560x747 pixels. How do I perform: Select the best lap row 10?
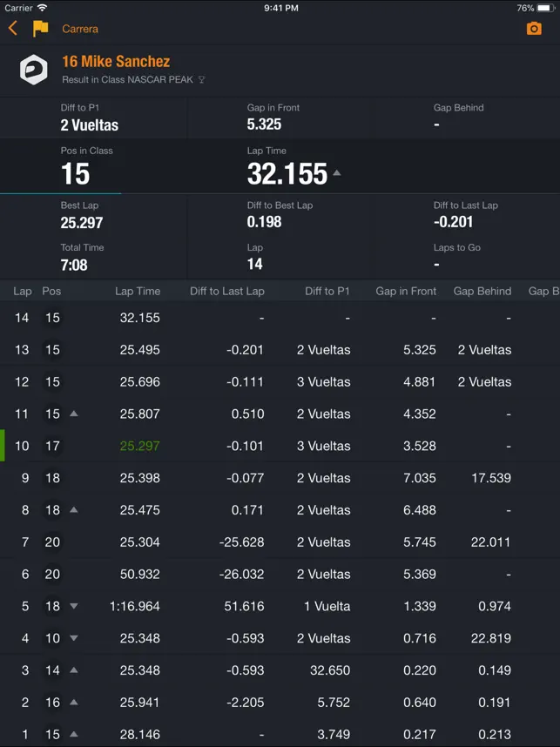point(280,446)
